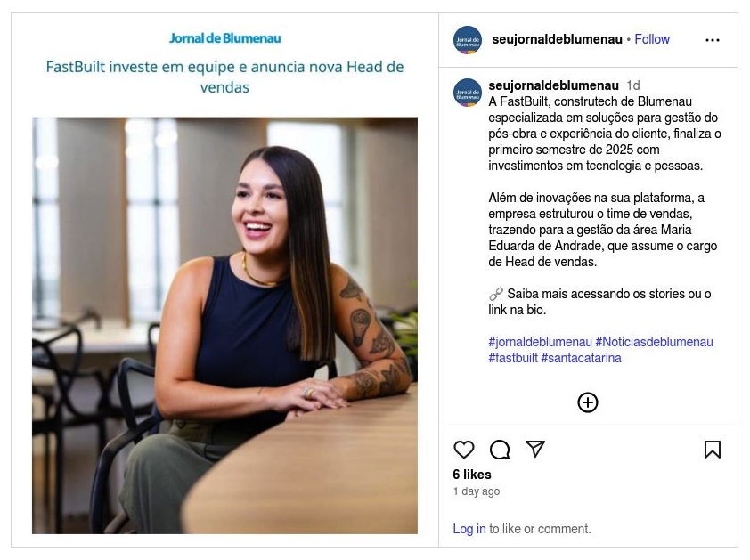Screen dimensions: 750x560
Task: Open the #santacatarina hashtag
Action: pos(581,358)
